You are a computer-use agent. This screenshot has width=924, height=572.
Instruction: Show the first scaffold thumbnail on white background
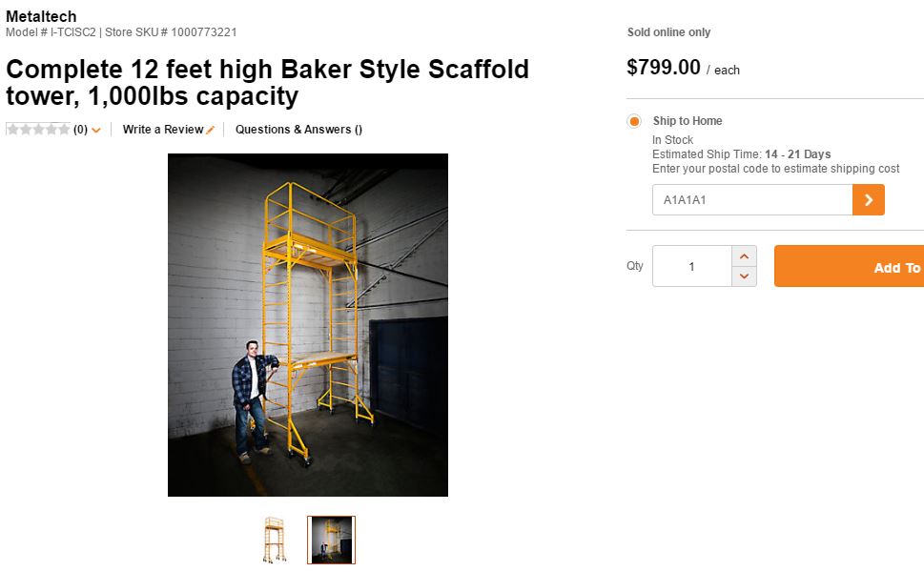[274, 540]
